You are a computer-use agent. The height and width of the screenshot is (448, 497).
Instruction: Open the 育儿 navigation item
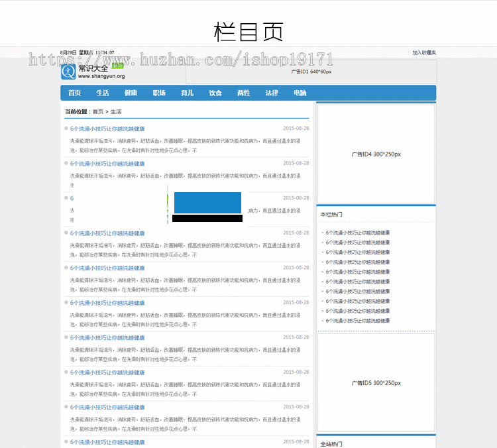click(188, 93)
